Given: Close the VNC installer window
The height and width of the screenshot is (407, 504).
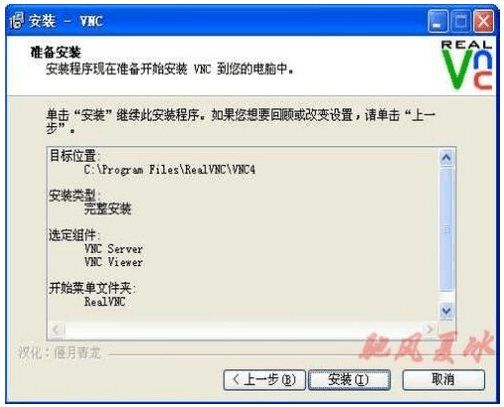Looking at the screenshot, I should coord(484,21).
